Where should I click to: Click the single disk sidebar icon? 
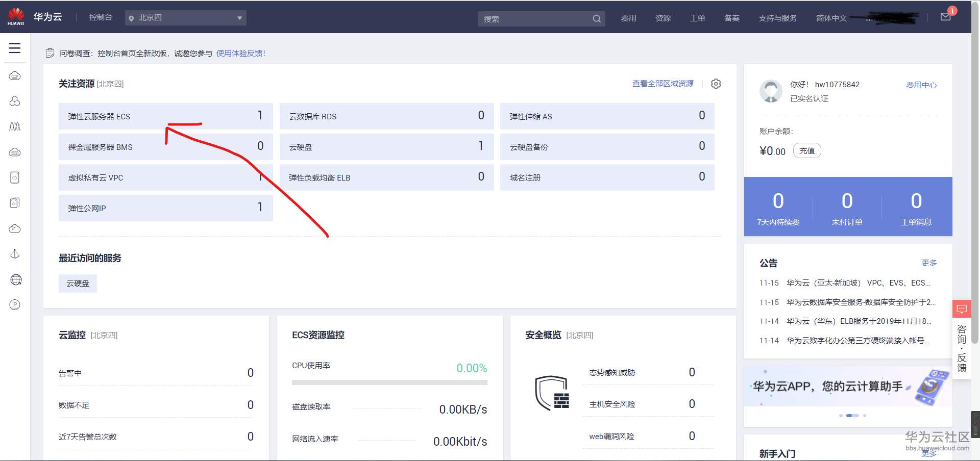(x=15, y=177)
